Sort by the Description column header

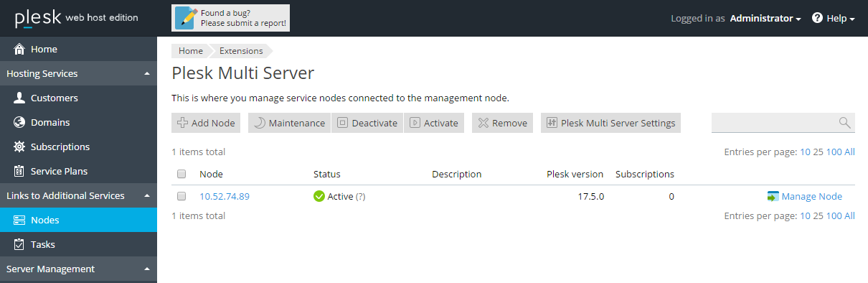(x=457, y=174)
